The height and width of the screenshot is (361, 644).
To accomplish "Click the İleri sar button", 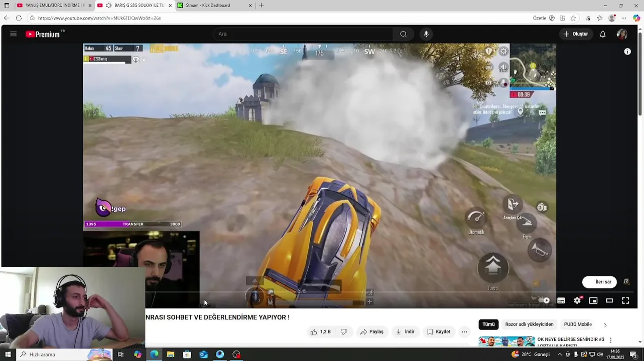I will pyautogui.click(x=599, y=282).
